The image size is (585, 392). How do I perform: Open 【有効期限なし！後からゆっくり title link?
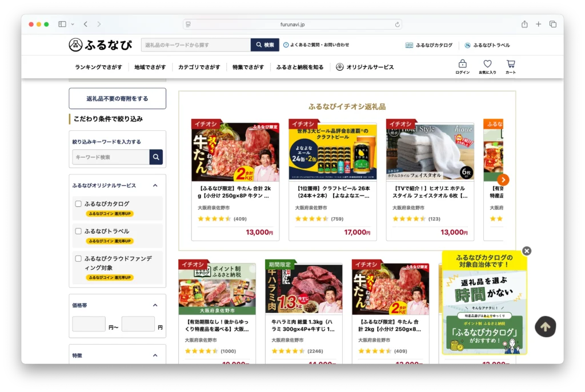217,325
